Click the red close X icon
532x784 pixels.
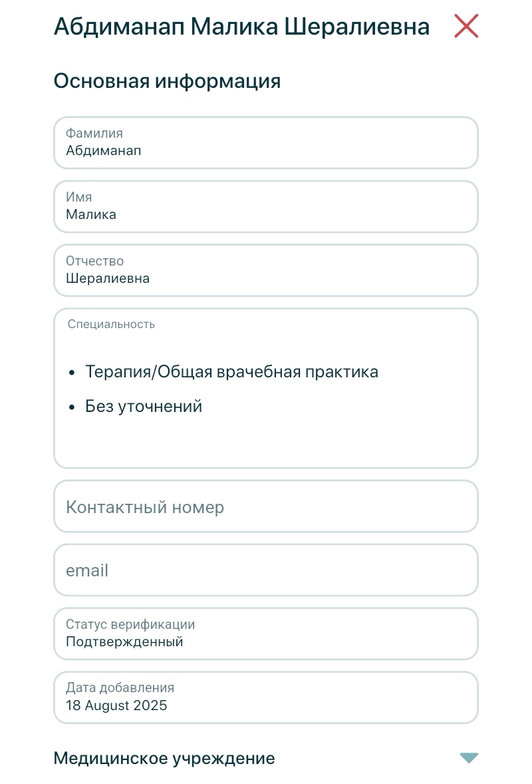point(465,26)
